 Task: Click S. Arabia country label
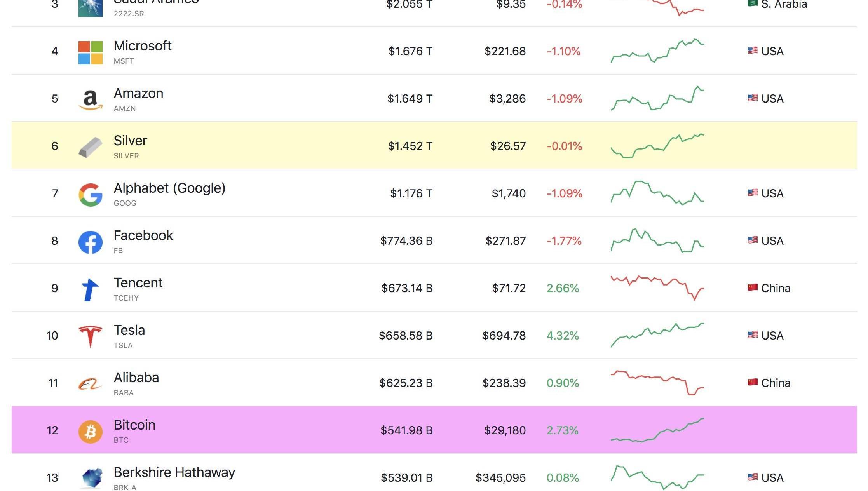[784, 5]
